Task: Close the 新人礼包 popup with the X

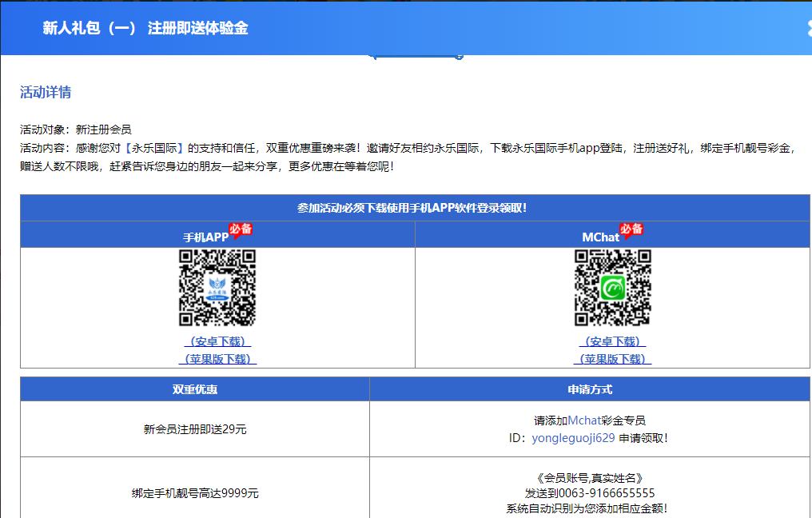Action: point(808,28)
